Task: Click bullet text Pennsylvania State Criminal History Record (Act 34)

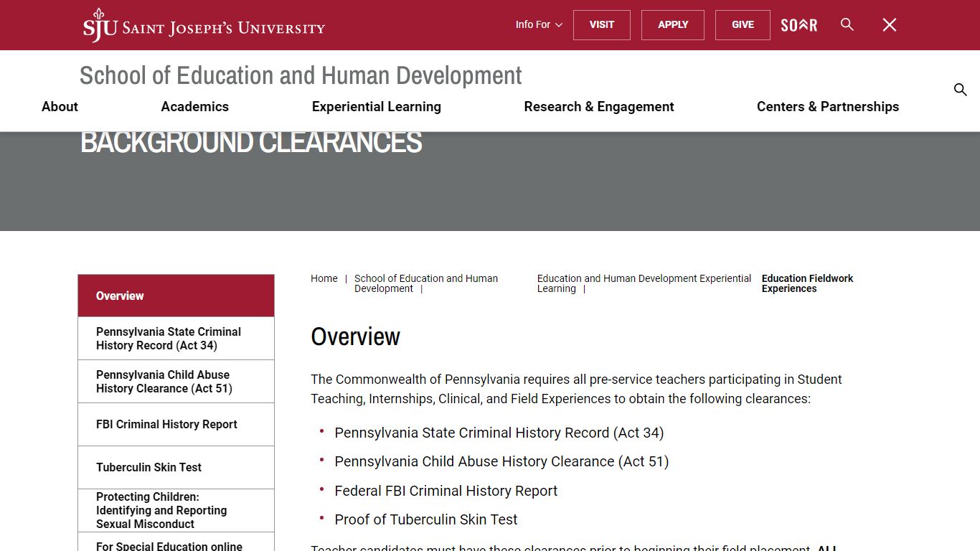Action: (499, 433)
